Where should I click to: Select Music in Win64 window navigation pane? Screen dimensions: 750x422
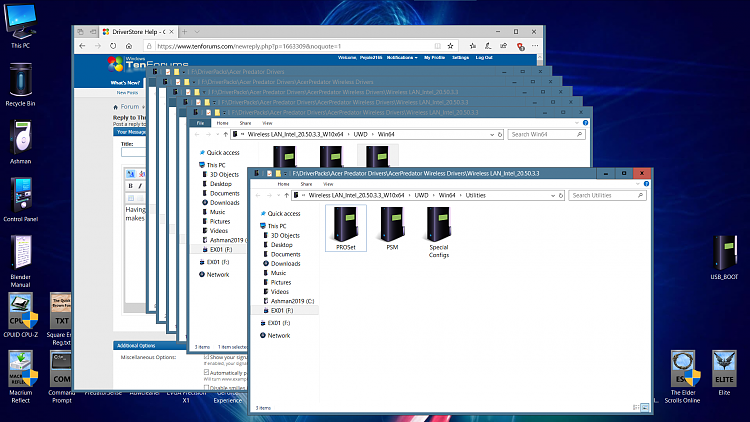point(217,212)
